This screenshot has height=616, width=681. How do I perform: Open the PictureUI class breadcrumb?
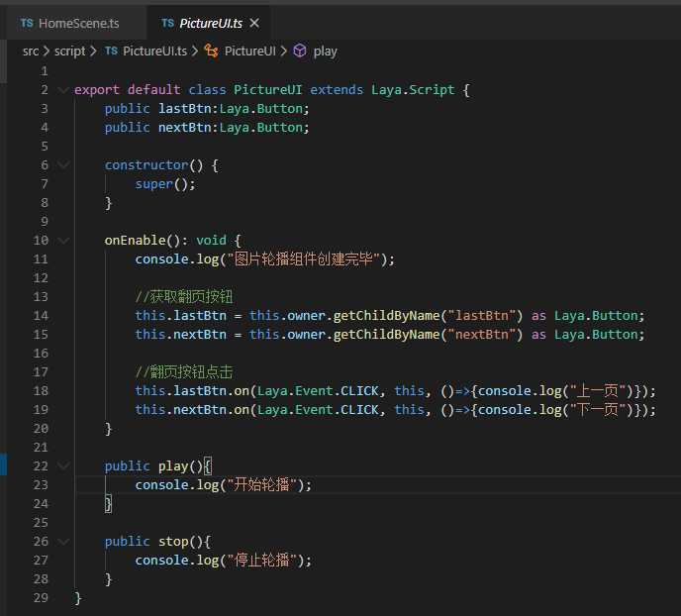pos(249,51)
